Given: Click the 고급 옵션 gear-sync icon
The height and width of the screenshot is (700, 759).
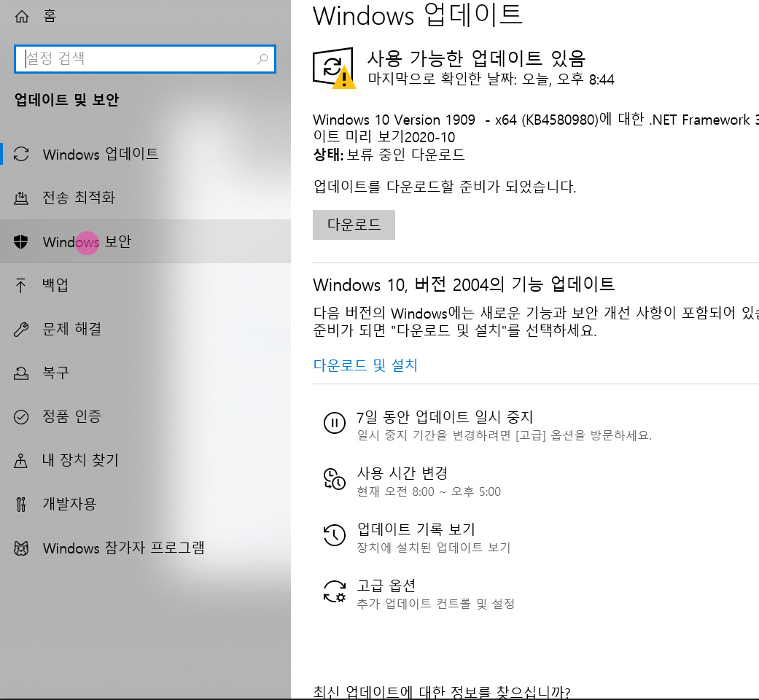Looking at the screenshot, I should click(334, 591).
